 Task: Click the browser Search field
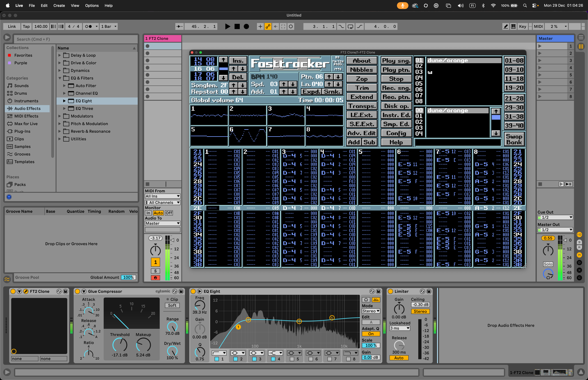[75, 39]
